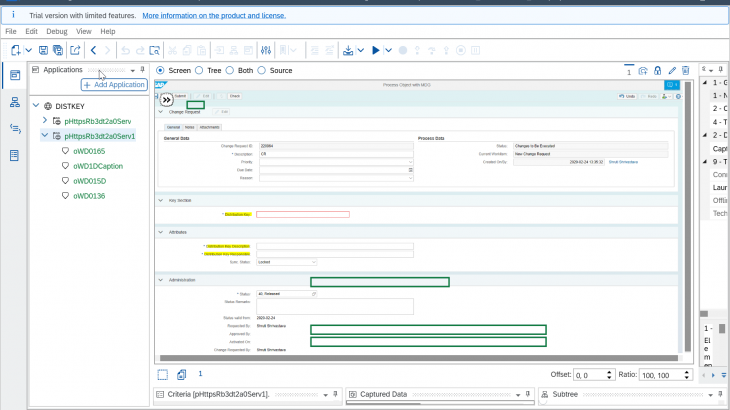
Task: Collapse the DISTKEY tree node
Action: point(36,106)
